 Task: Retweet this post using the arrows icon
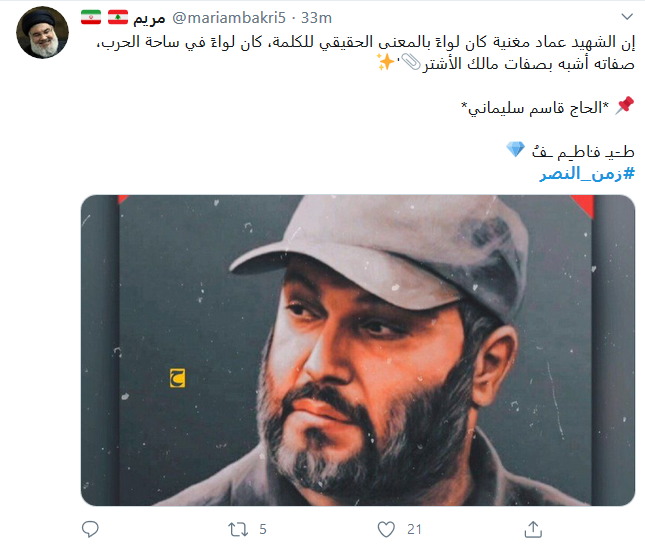[x=238, y=529]
